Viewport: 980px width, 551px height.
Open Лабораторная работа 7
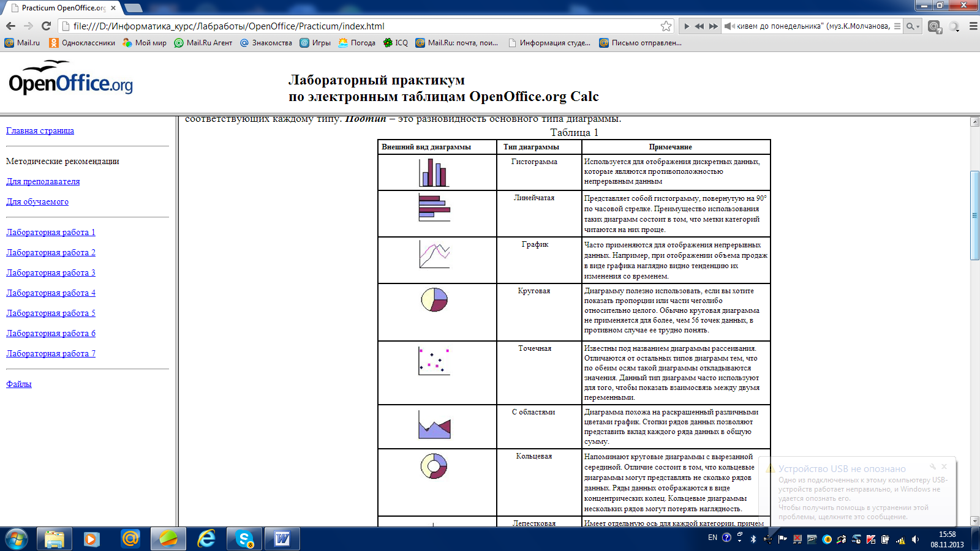51,353
